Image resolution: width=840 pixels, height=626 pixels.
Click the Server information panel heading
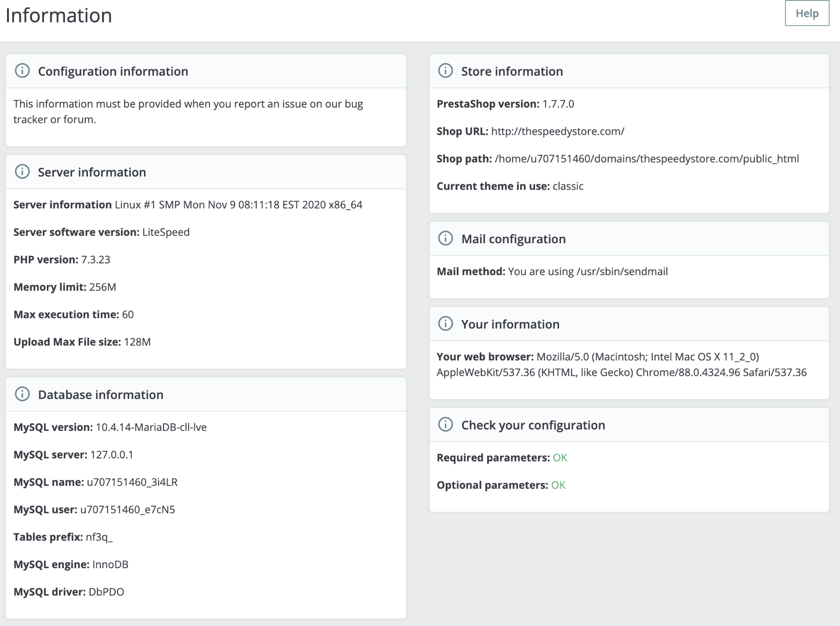point(92,172)
